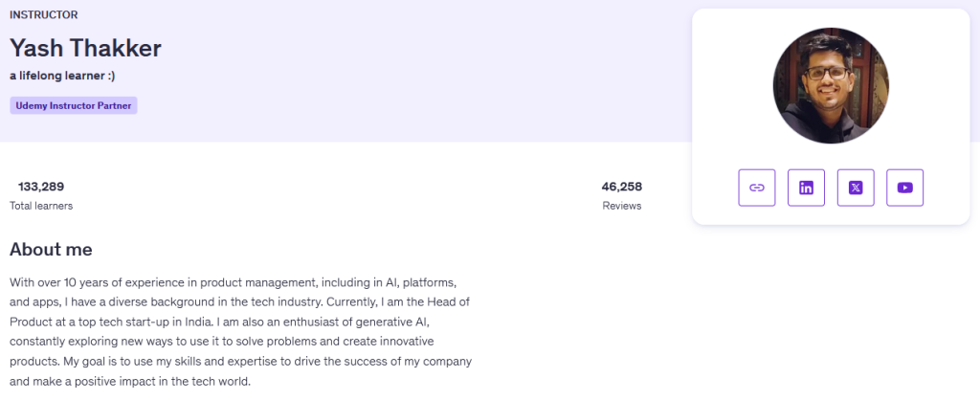The height and width of the screenshot is (400, 980).
Task: Click the Yash Thakker name heading
Action: click(85, 48)
